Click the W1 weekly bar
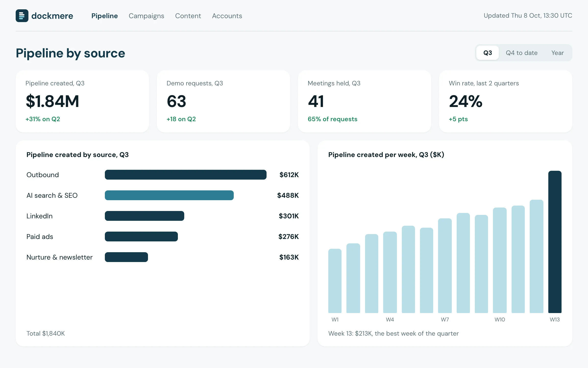Screen dimensions: 588x368 pos(335,281)
